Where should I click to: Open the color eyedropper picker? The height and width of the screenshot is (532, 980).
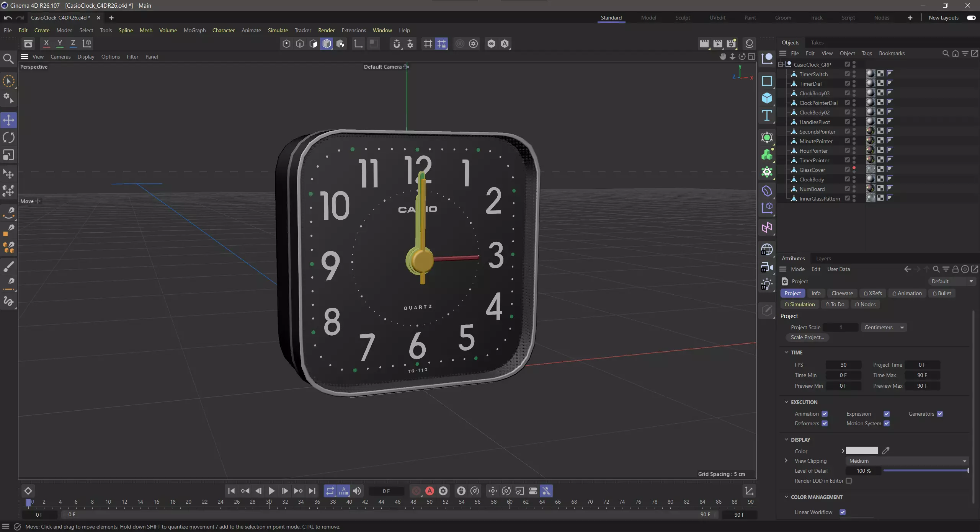pyautogui.click(x=886, y=451)
